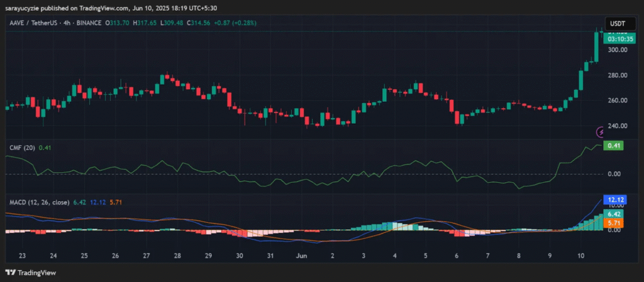Click the green CMF 0.41 value tag
Image resolution: width=644 pixels, height=282 pixels.
(613, 146)
